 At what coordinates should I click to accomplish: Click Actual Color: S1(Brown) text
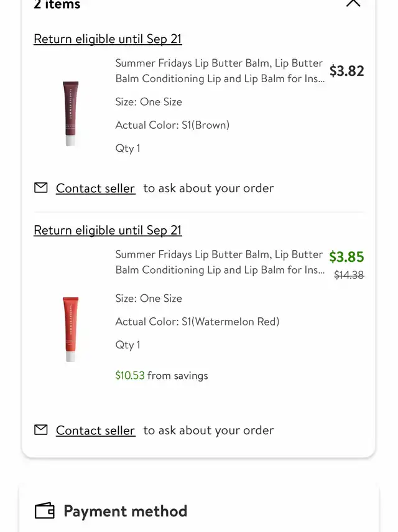172,125
